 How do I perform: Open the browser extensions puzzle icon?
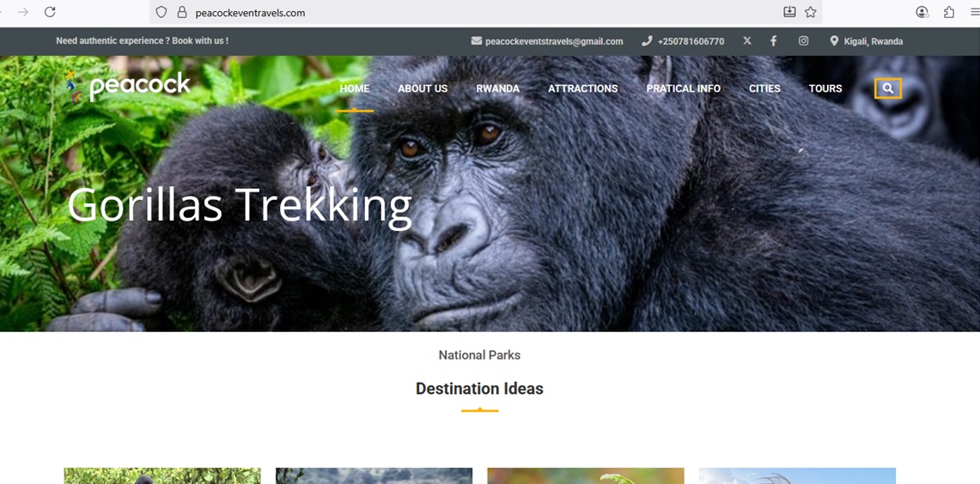pyautogui.click(x=949, y=12)
